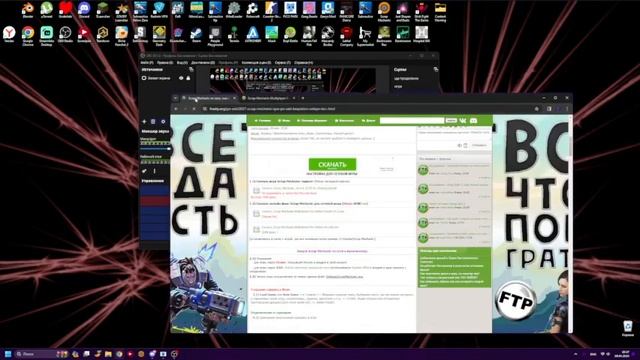Reload the page in the browser
Viewport: 640px width, 360px height.
click(x=194, y=109)
